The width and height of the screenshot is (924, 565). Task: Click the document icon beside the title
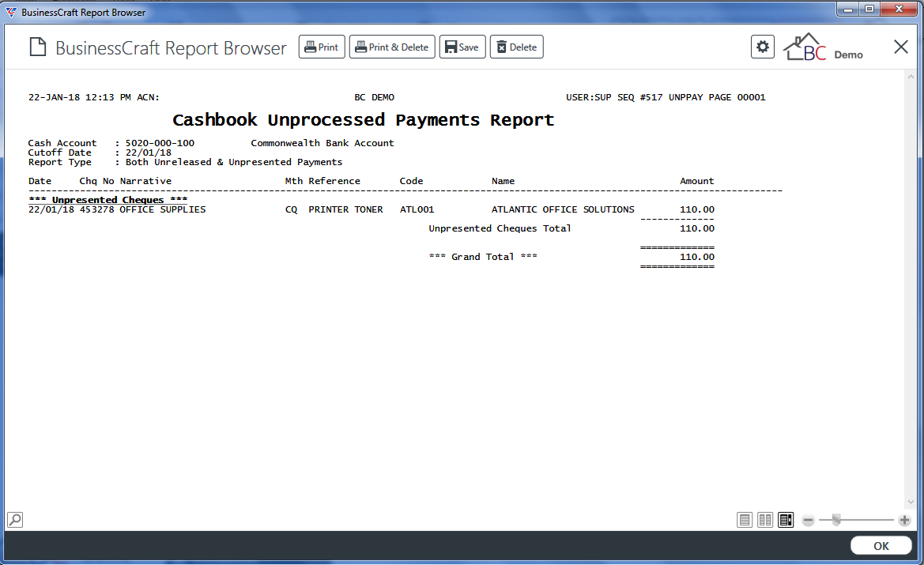pos(38,47)
